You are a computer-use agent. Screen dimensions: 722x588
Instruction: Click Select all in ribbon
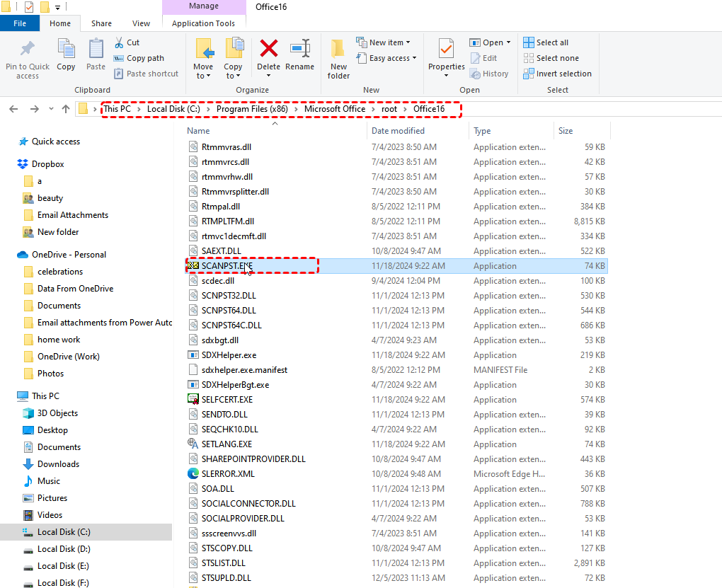click(546, 42)
